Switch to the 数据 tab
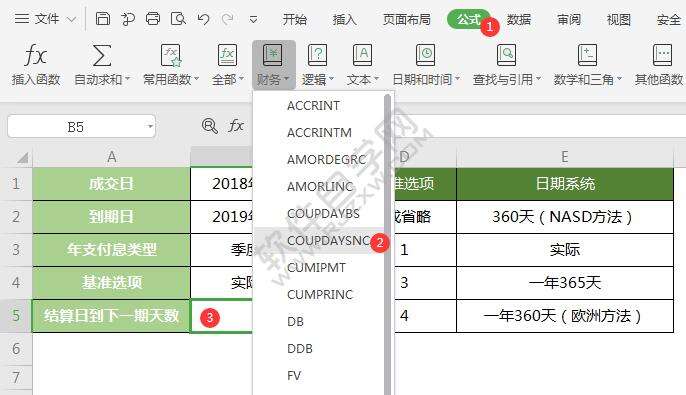 pos(519,19)
